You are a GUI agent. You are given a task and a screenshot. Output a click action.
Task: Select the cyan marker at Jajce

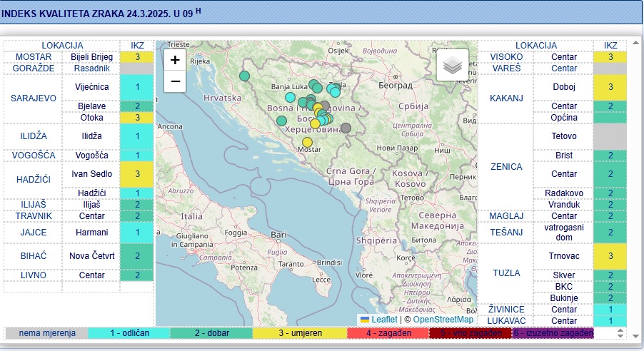tap(290, 97)
